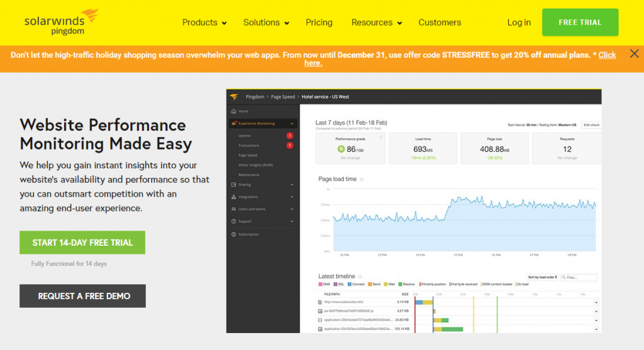
Task: Open the Products dropdown menu
Action: [x=204, y=23]
